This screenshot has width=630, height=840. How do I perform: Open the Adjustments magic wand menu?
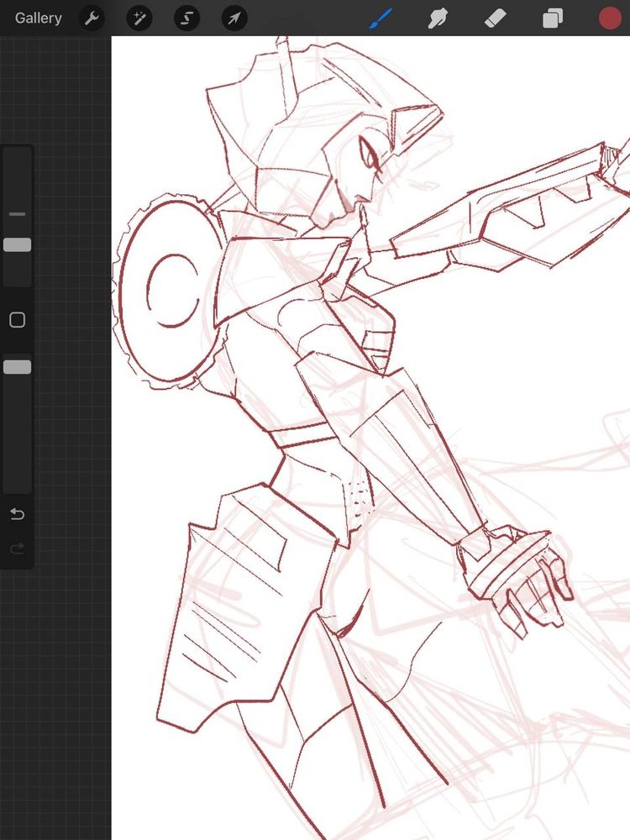point(139,18)
